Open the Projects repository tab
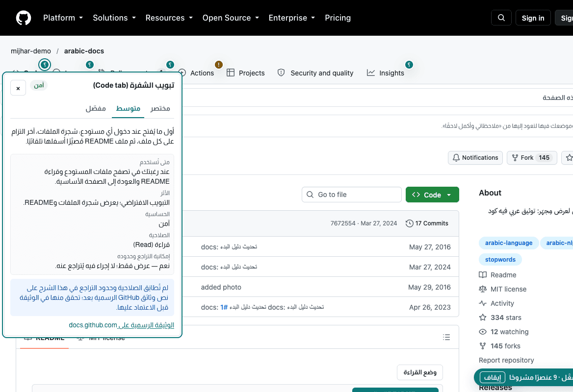Screen dimensions: 573x392 [x=246, y=73]
